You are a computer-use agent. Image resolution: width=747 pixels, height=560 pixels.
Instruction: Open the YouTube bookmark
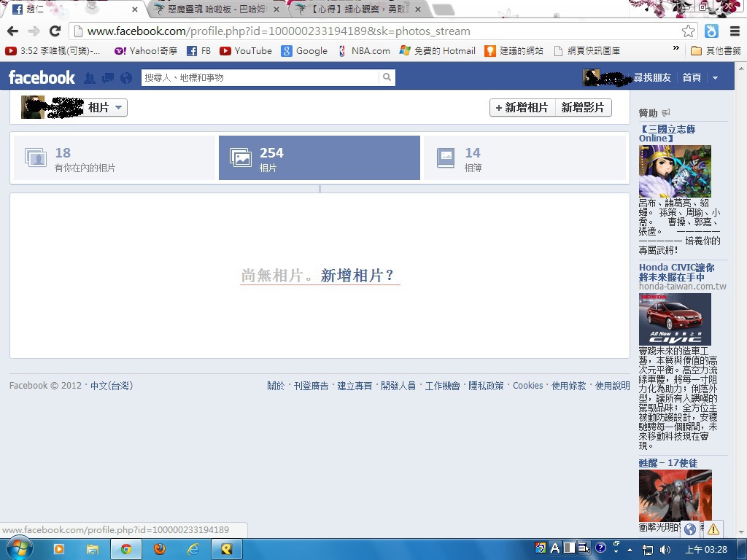coord(246,51)
